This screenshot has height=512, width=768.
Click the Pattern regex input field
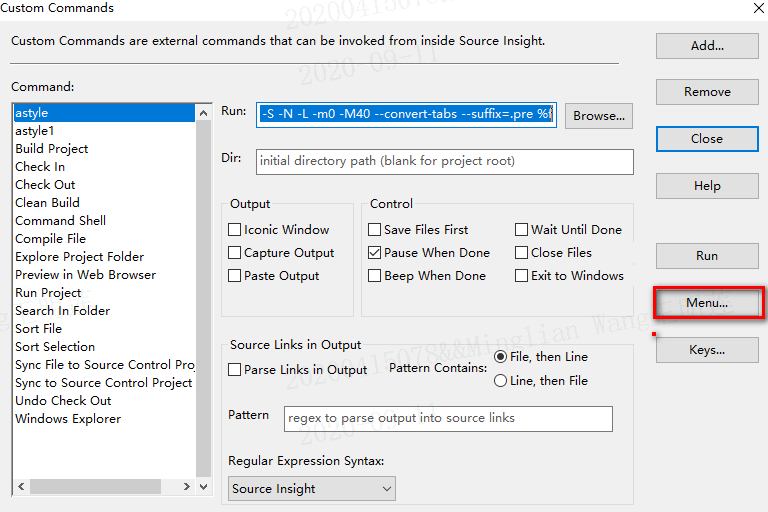448,418
